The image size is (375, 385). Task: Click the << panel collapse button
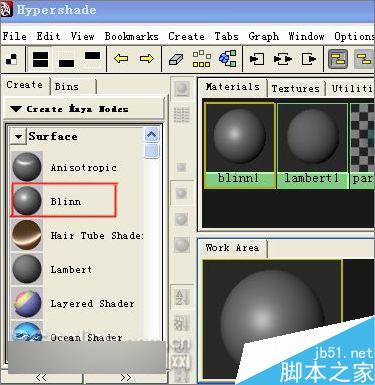[x=41, y=378]
